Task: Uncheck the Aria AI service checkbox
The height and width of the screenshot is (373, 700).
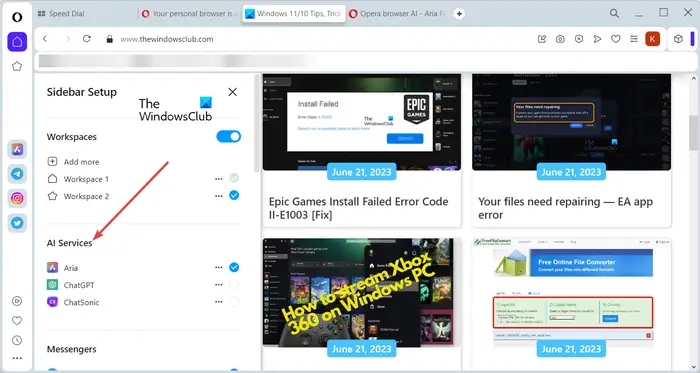Action: point(234,267)
